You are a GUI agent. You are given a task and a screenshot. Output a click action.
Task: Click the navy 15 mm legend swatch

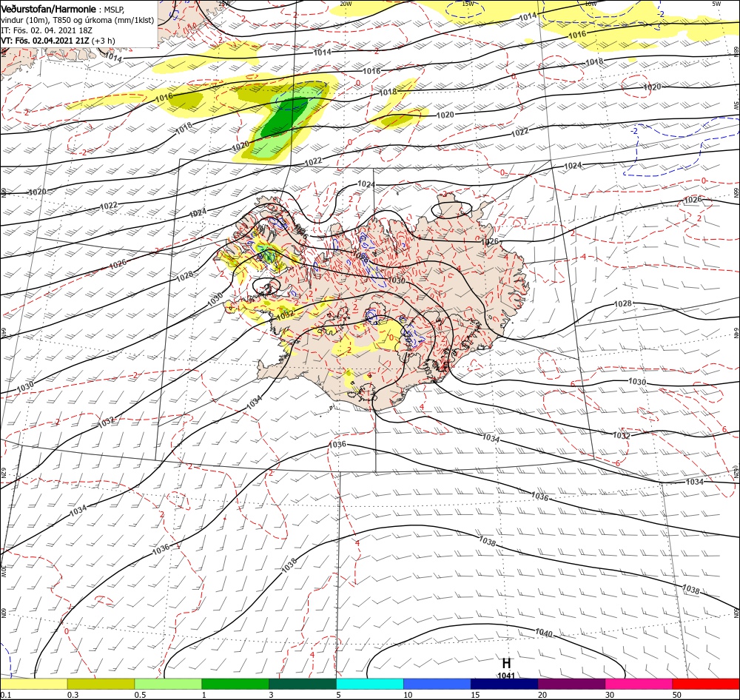click(x=505, y=684)
